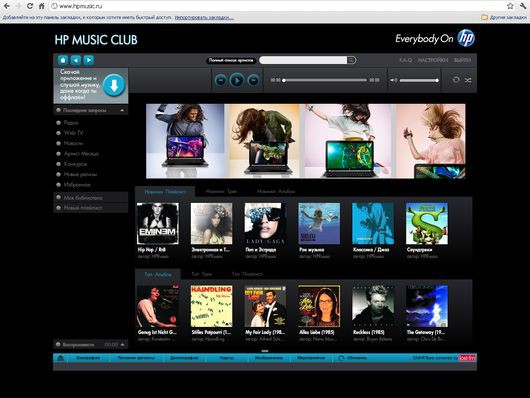The image size is (530, 398).
Task: Click the F.A.Q link in the top bar
Action: pos(406,60)
